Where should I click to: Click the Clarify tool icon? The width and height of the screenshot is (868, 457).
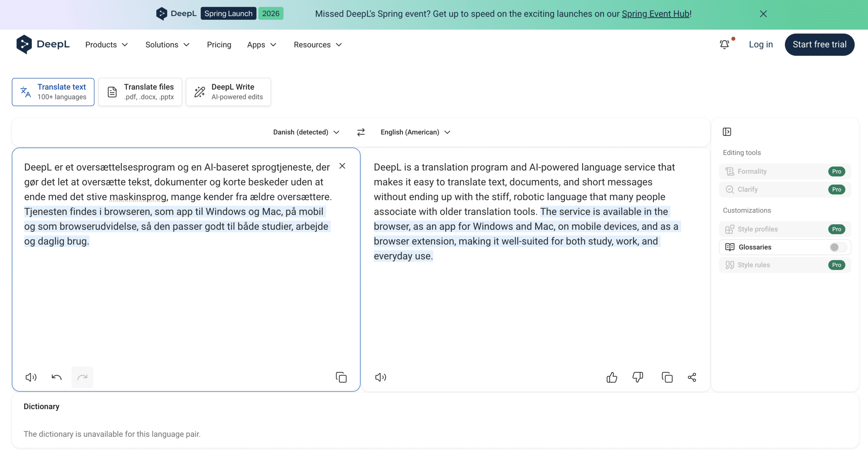(730, 189)
